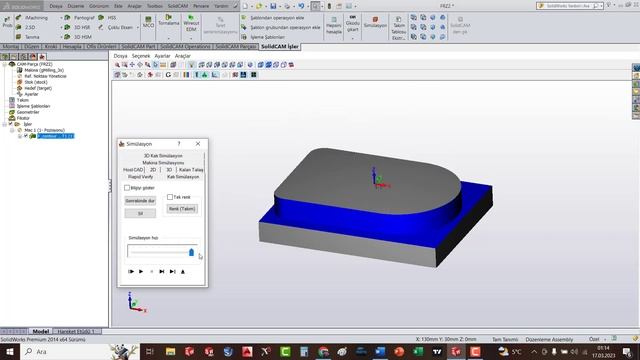Image resolution: width=640 pixels, height=360 pixels.
Task: Open Windows Start menu
Action: click(x=9, y=351)
